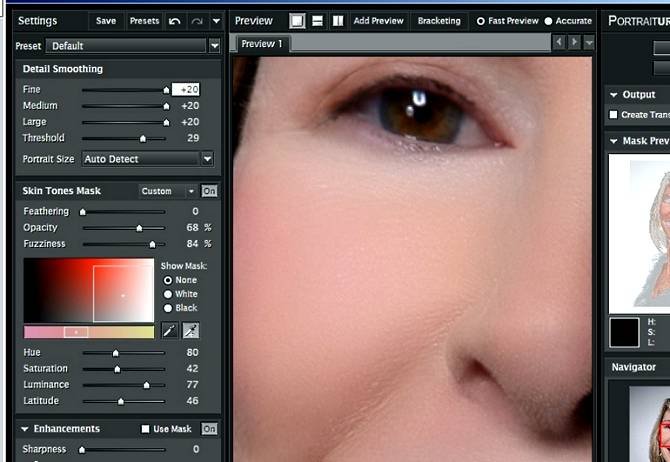Go to the next preview tab arrow

[x=574, y=43]
